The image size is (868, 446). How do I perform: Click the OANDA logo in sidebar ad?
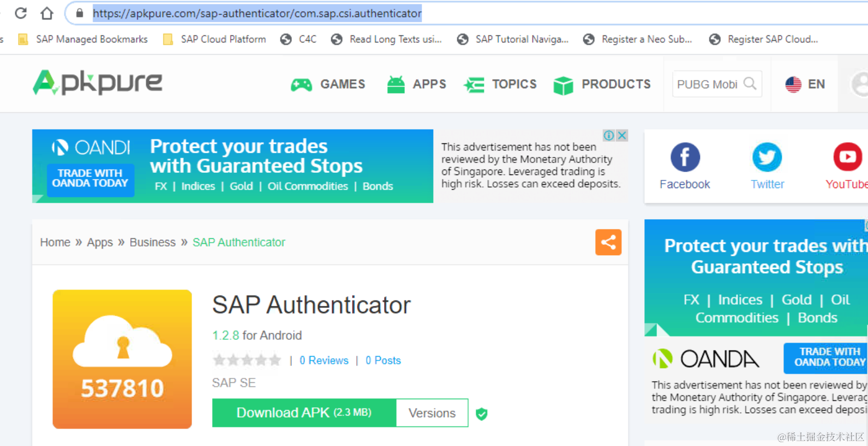[706, 359]
